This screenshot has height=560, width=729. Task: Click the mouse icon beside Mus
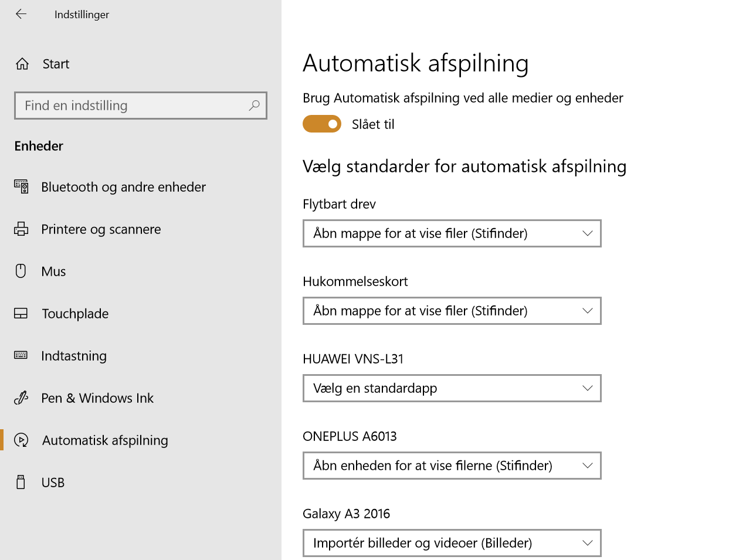tap(21, 271)
